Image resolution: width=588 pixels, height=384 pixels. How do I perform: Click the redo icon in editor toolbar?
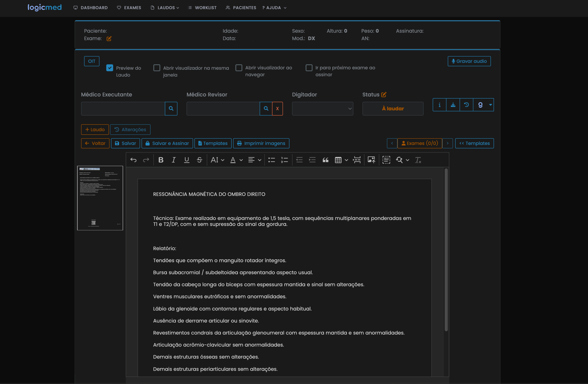146,160
